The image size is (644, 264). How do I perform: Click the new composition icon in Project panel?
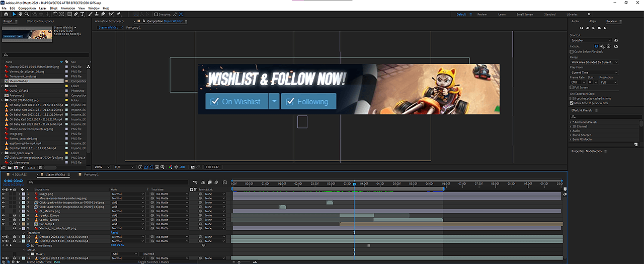pos(16,168)
